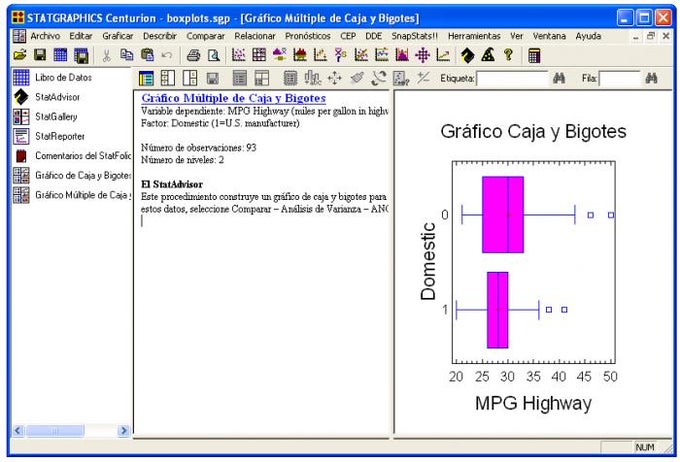Click the Fila input field
This screenshot has width=680, height=462.
point(620,79)
